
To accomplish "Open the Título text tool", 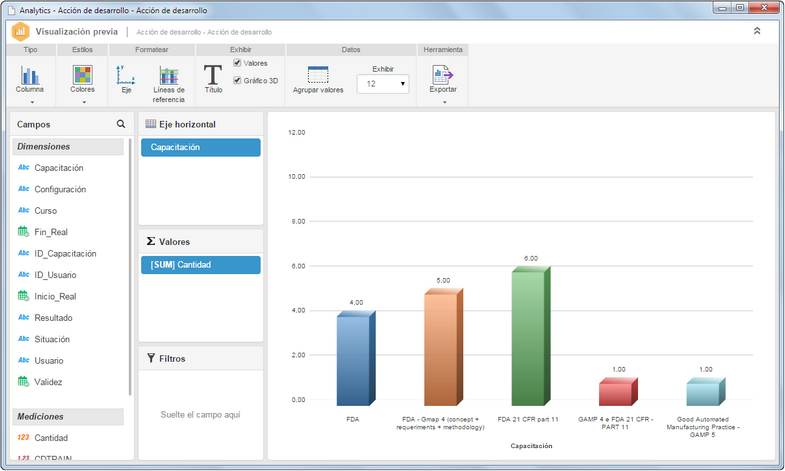I will pos(213,75).
